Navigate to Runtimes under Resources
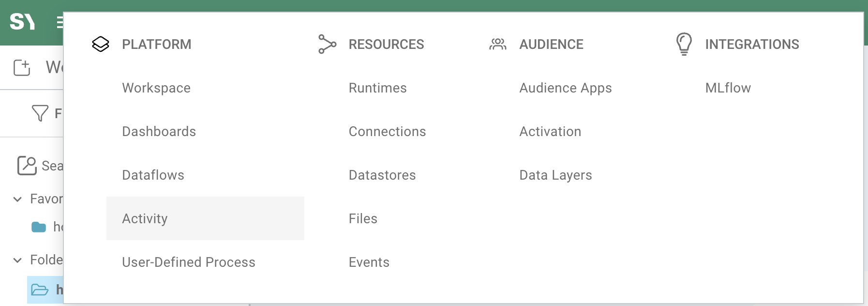 coord(377,88)
